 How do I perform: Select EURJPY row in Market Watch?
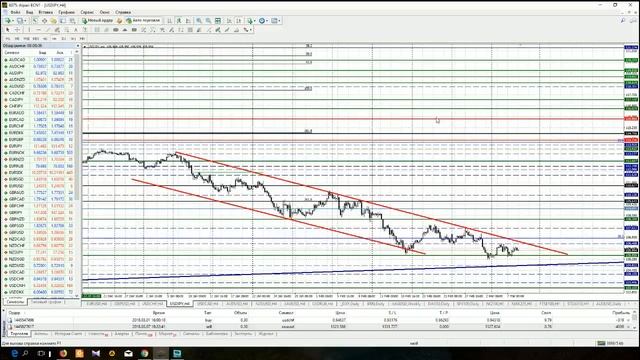pos(39,146)
